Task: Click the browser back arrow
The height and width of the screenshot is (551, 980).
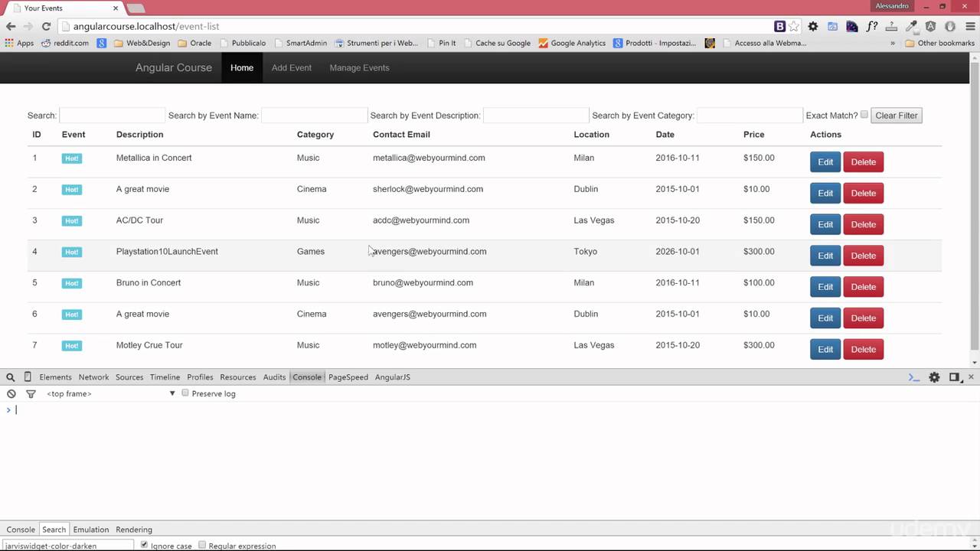Action: [11, 26]
